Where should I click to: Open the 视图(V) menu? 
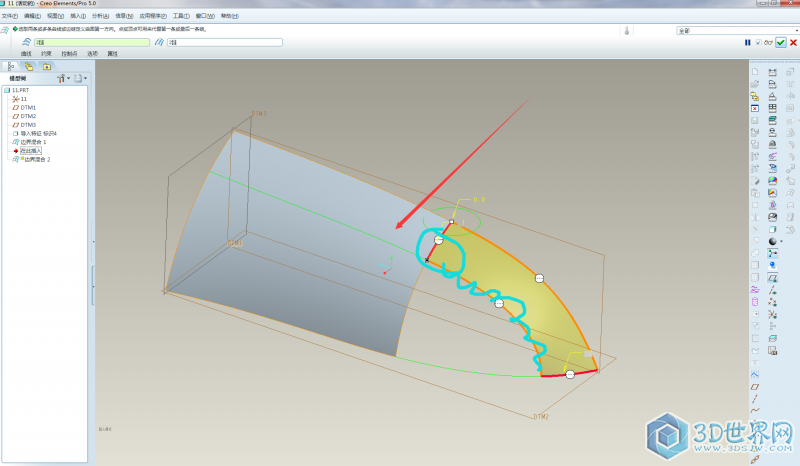tap(55, 16)
